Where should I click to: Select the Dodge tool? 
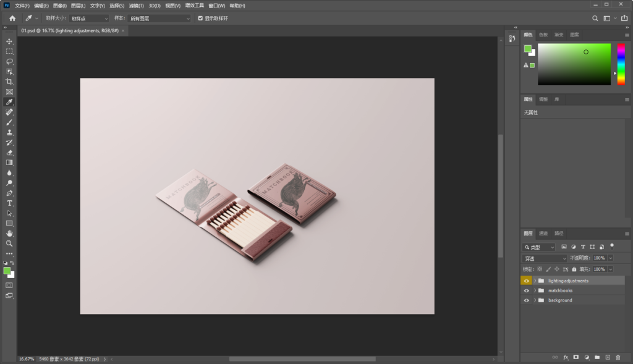pos(9,183)
